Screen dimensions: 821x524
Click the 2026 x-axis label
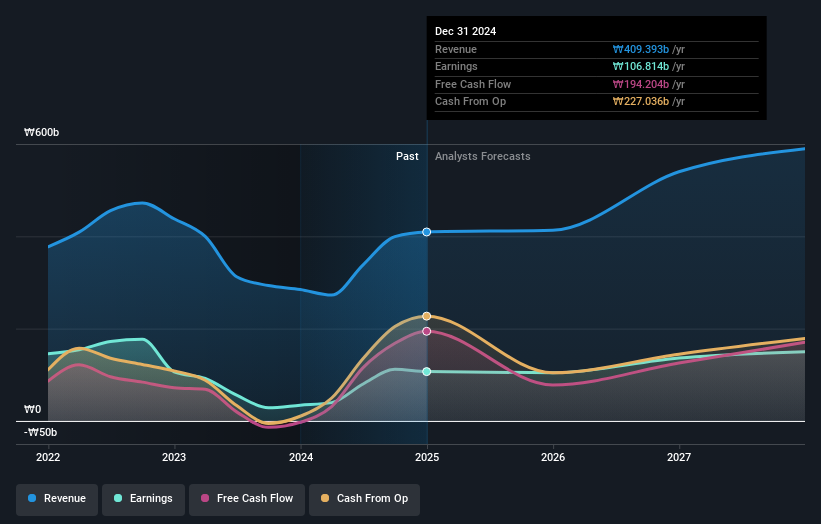point(553,458)
